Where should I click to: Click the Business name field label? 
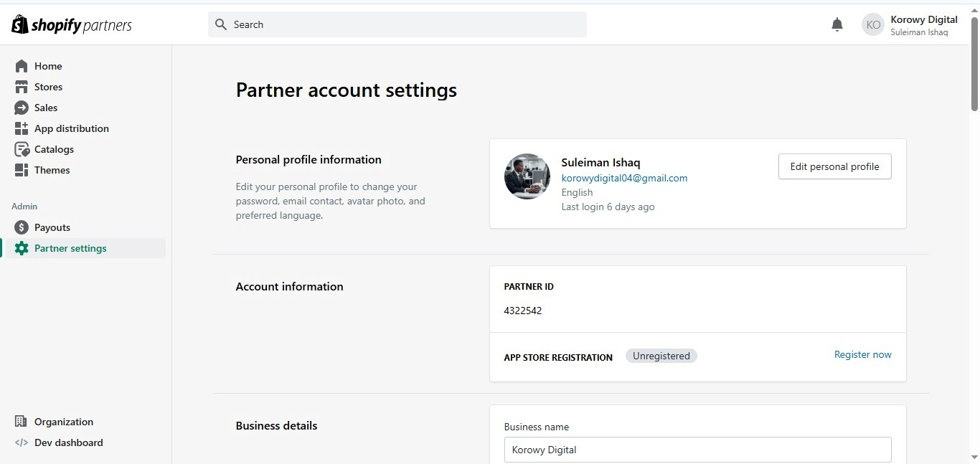click(537, 427)
